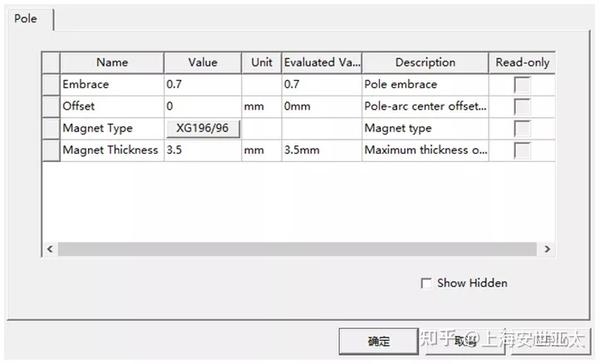Cancel with the 取消 button
Screen dimensions: 600x364
(x=465, y=341)
